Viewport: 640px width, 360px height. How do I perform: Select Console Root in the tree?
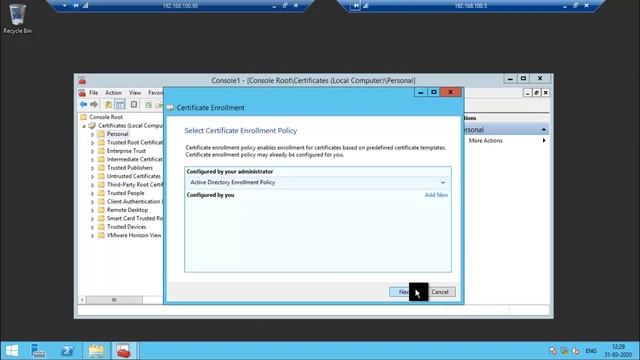click(106, 117)
